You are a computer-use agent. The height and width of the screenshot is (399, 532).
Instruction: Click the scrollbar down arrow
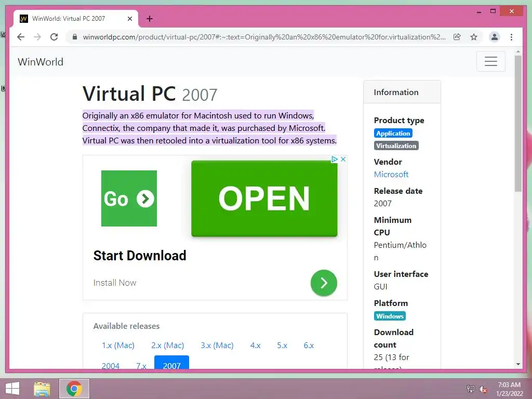tap(518, 364)
